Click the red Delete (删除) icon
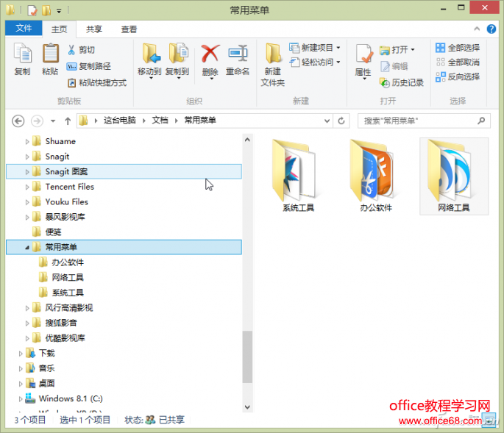This screenshot has width=504, height=433. point(210,54)
